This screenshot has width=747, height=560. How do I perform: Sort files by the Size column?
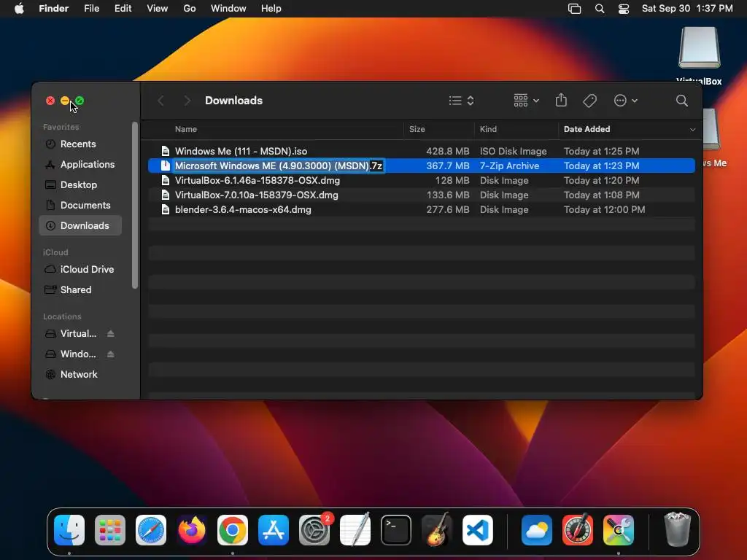[x=417, y=130]
